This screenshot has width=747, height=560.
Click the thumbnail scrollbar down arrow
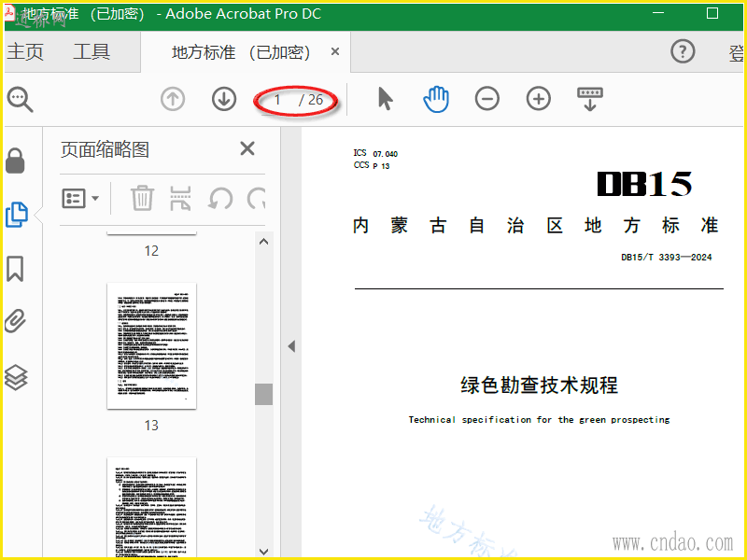coord(263,551)
